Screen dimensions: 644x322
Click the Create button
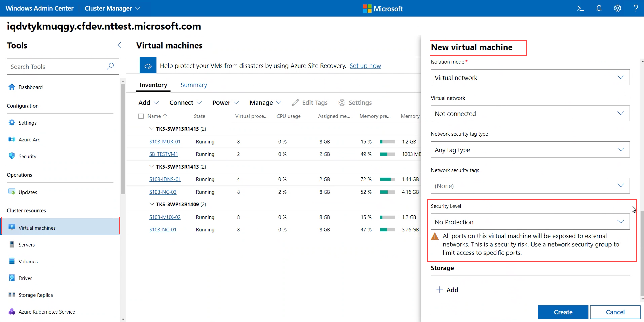[x=563, y=312]
